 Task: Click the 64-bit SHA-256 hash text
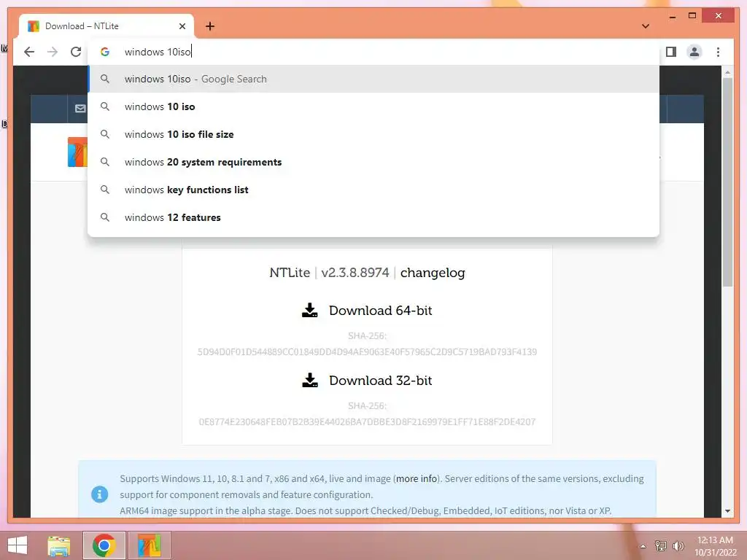pyautogui.click(x=367, y=352)
